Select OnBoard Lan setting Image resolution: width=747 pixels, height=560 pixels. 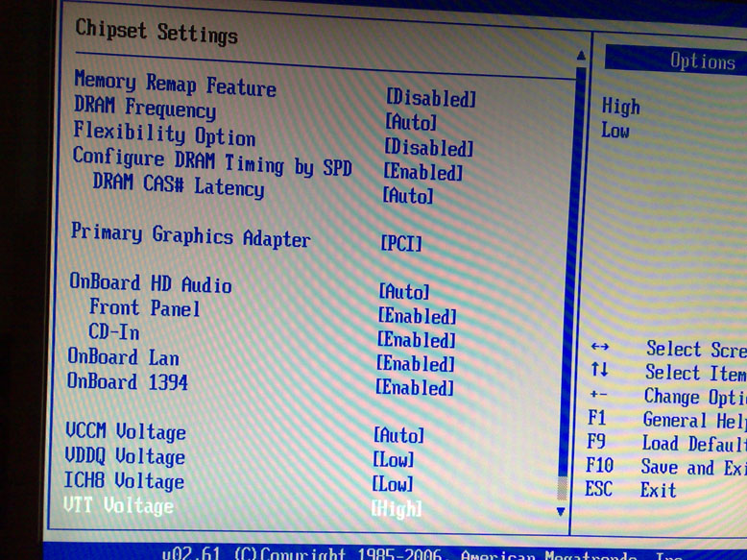click(124, 357)
